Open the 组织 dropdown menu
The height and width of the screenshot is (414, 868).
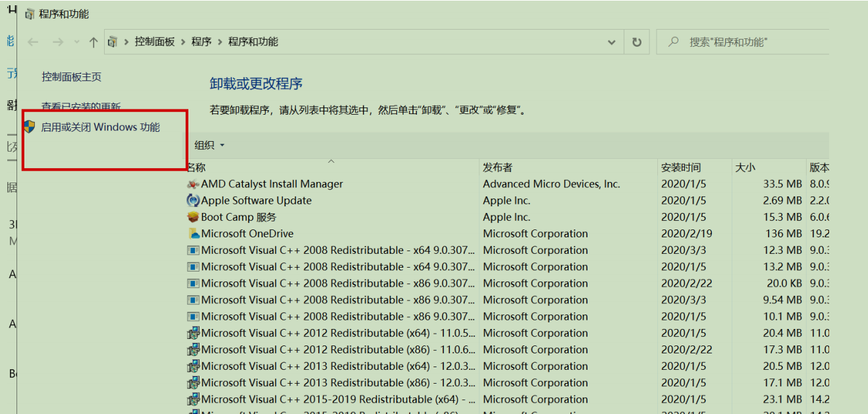point(209,145)
